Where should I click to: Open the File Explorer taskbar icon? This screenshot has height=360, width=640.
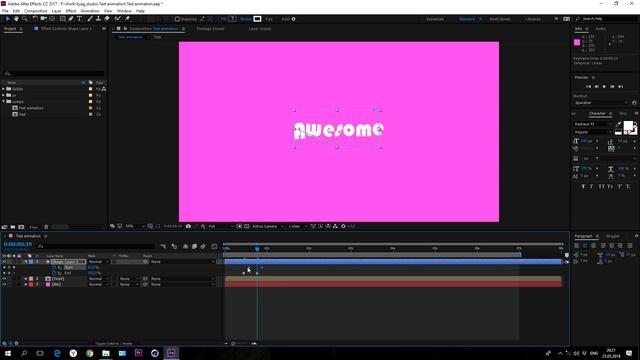106,353
